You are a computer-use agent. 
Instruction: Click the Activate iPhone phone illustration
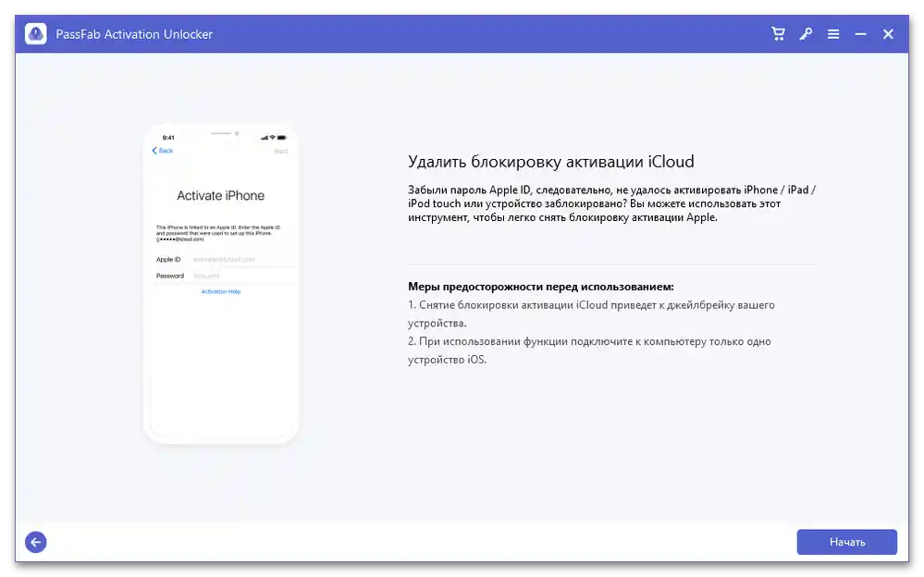[220, 283]
